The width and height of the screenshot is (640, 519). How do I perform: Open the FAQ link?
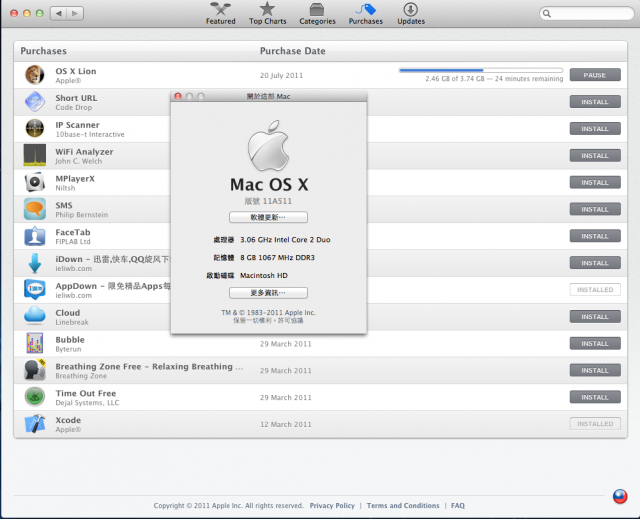pyautogui.click(x=458, y=506)
